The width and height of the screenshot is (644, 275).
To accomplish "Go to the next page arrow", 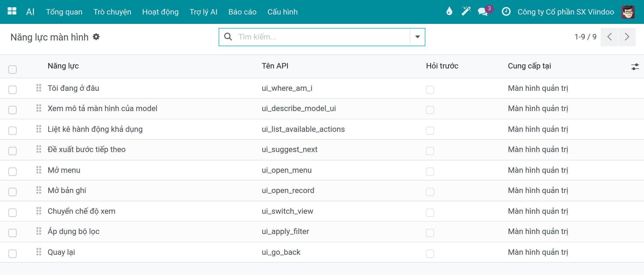I will [627, 37].
